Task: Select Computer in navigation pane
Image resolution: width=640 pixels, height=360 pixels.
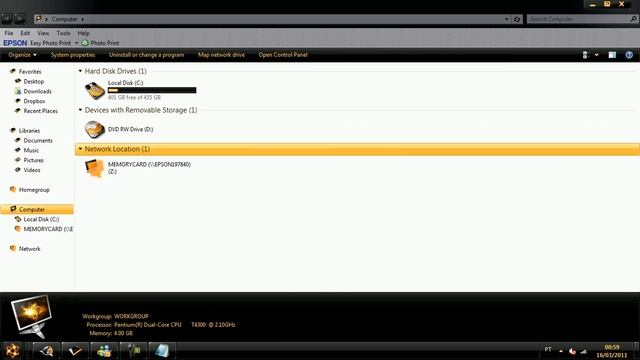Action: point(37,209)
